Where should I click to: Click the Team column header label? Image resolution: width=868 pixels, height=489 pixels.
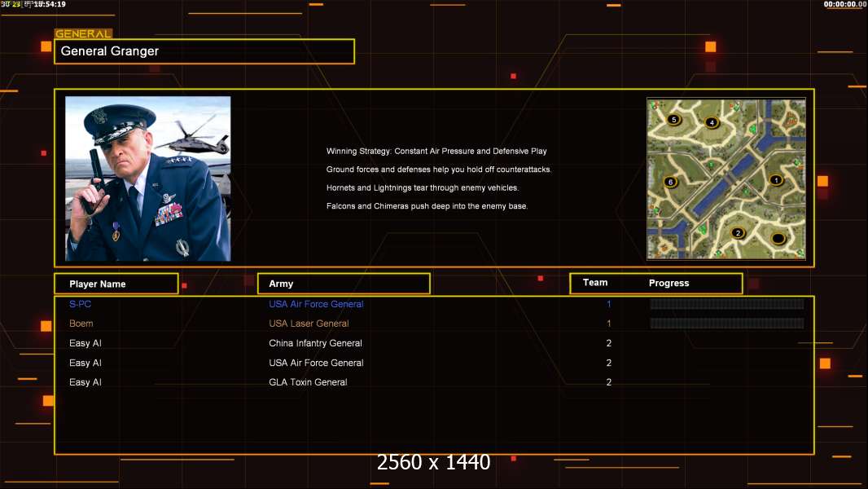[595, 283]
